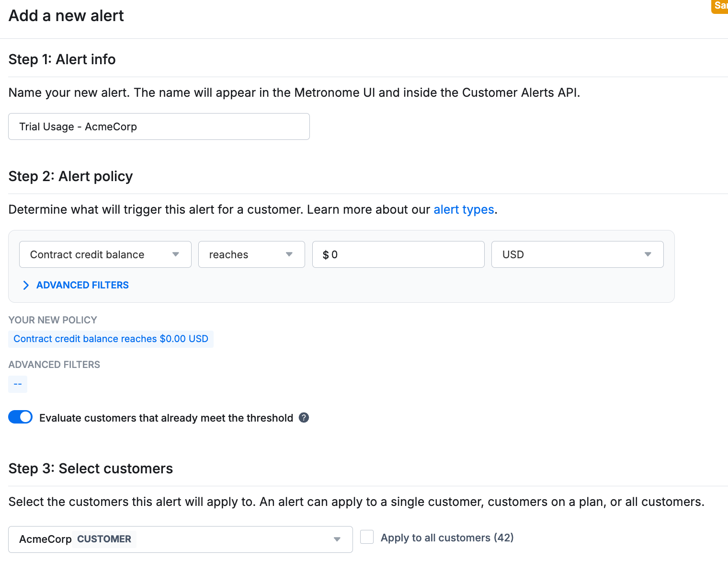Click the 'Apply to all customers (42)' label

click(447, 538)
